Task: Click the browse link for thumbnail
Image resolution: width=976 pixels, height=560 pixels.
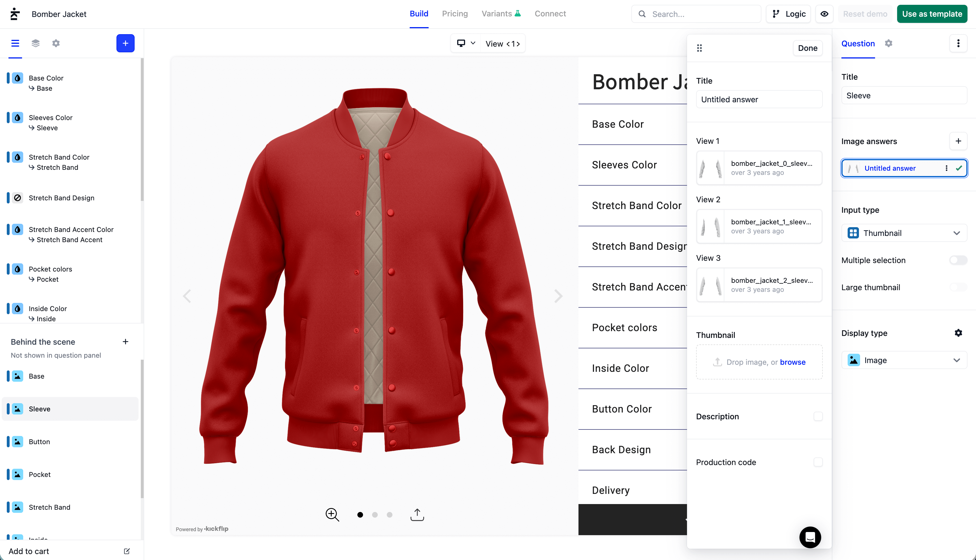Action: tap(793, 362)
